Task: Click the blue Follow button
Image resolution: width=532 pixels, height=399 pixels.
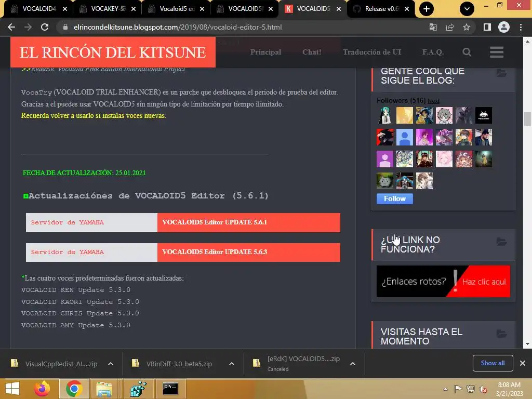Action: (395, 199)
